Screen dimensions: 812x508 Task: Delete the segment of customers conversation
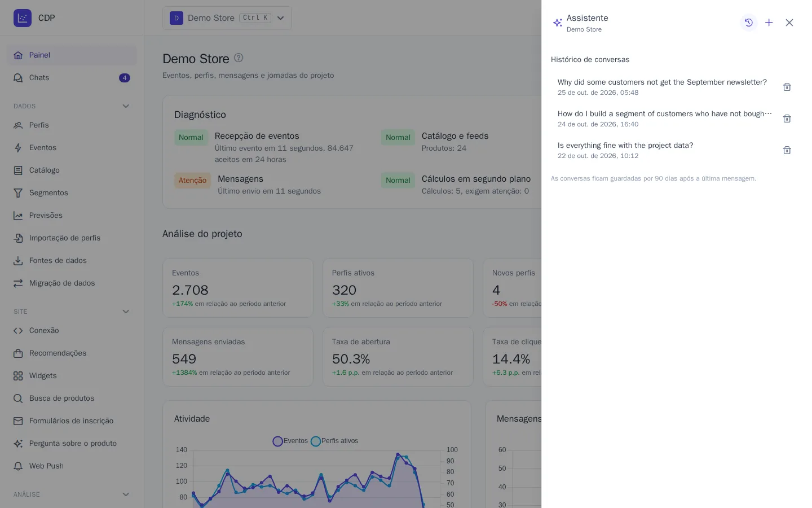click(x=787, y=119)
